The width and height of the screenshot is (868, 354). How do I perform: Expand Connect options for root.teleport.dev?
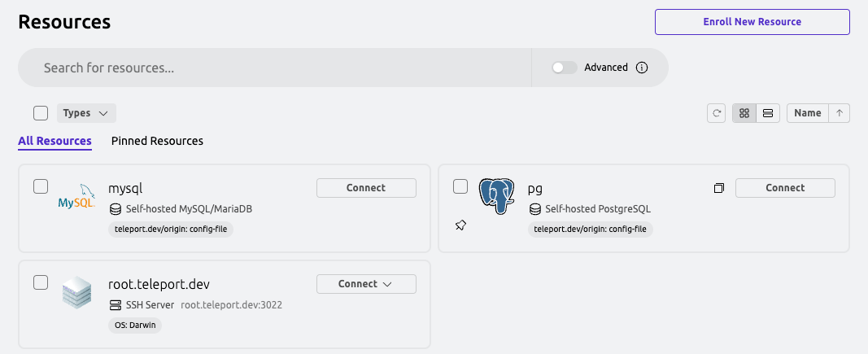[x=366, y=284]
